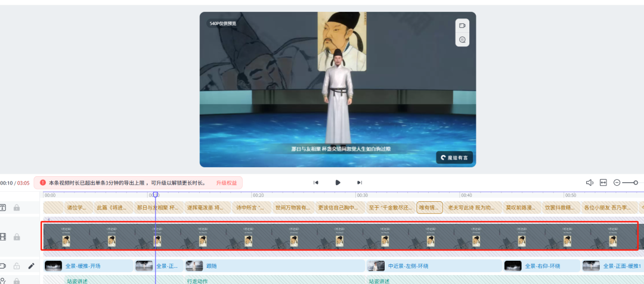This screenshot has height=284, width=644.
Task: Zoom out the timeline with minus icon
Action: tap(617, 182)
